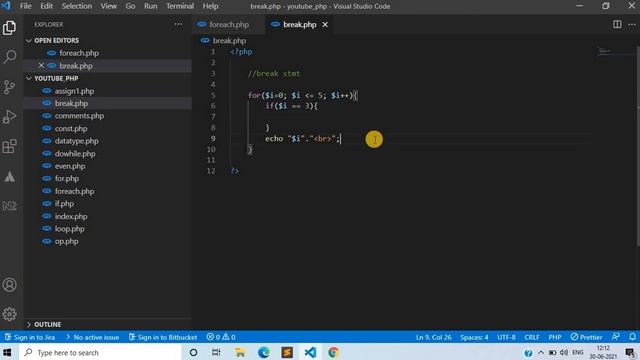
Task: Click No active issue status item
Action: 92,337
